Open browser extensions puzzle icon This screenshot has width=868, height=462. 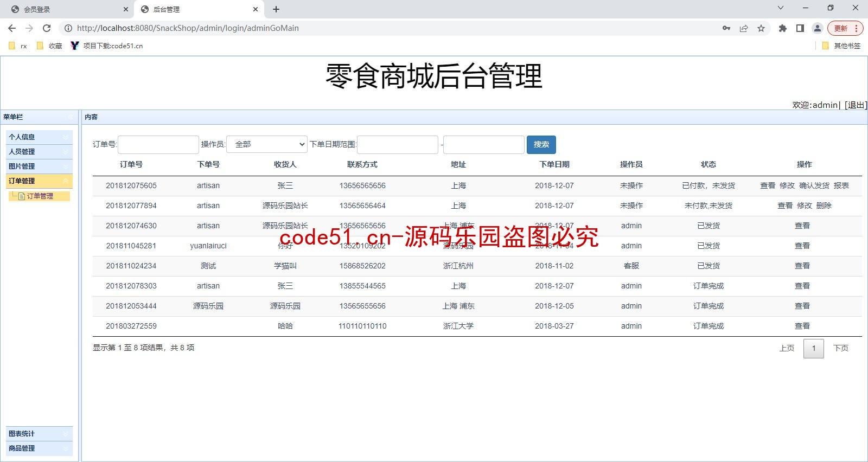pyautogui.click(x=783, y=28)
